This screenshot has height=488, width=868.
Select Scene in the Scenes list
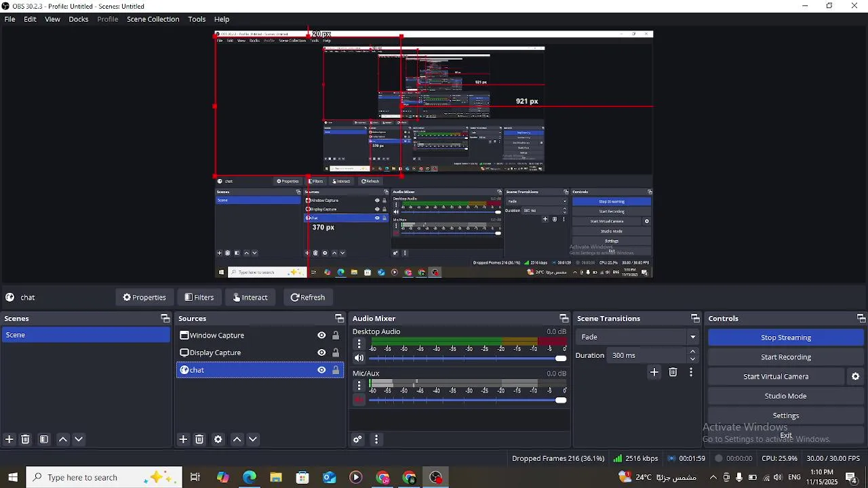[x=85, y=335]
